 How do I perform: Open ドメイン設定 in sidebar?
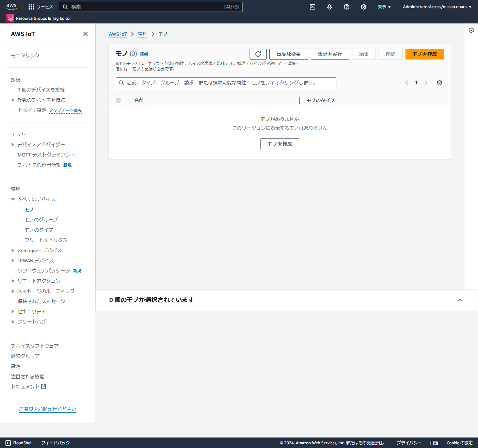coord(32,110)
